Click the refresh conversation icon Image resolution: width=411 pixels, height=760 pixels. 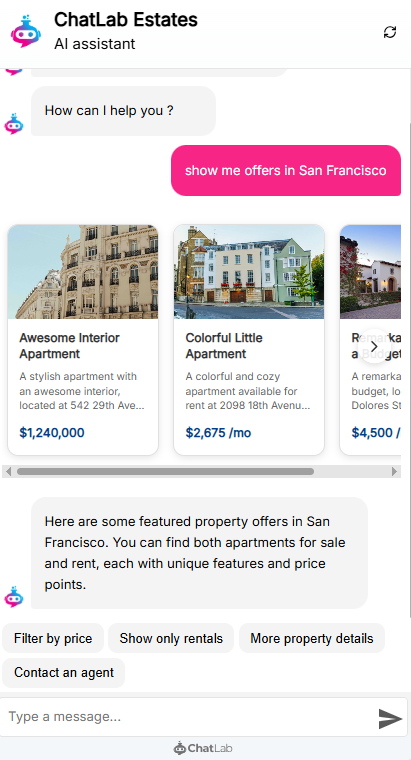390,32
